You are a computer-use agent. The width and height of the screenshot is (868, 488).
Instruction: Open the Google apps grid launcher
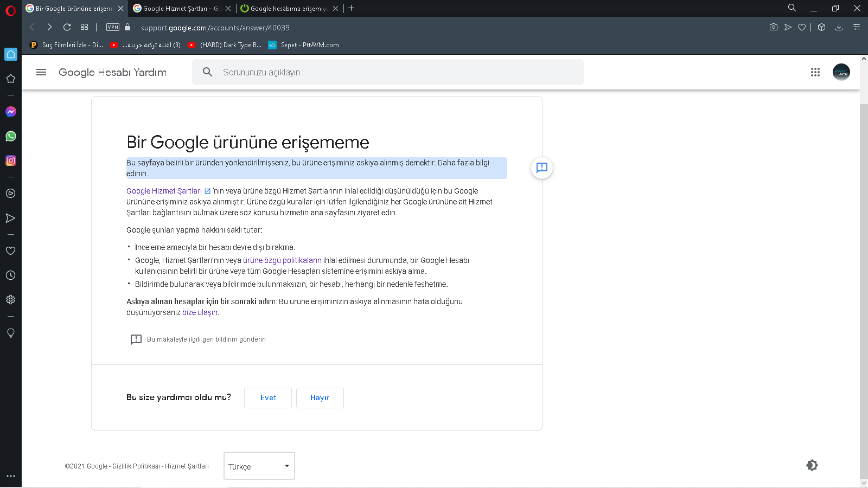(x=815, y=72)
